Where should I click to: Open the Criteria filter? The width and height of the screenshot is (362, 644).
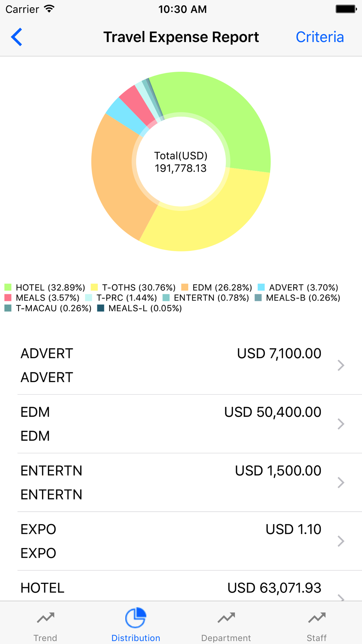(x=320, y=37)
